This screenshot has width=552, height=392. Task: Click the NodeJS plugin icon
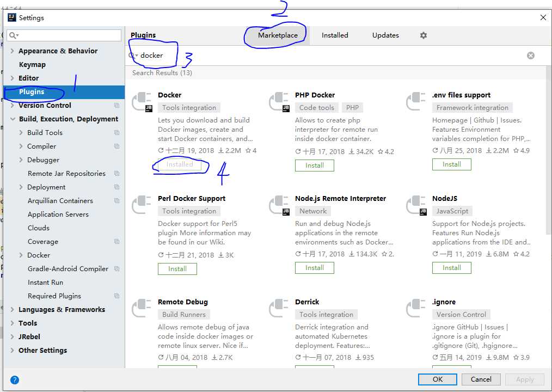click(416, 205)
